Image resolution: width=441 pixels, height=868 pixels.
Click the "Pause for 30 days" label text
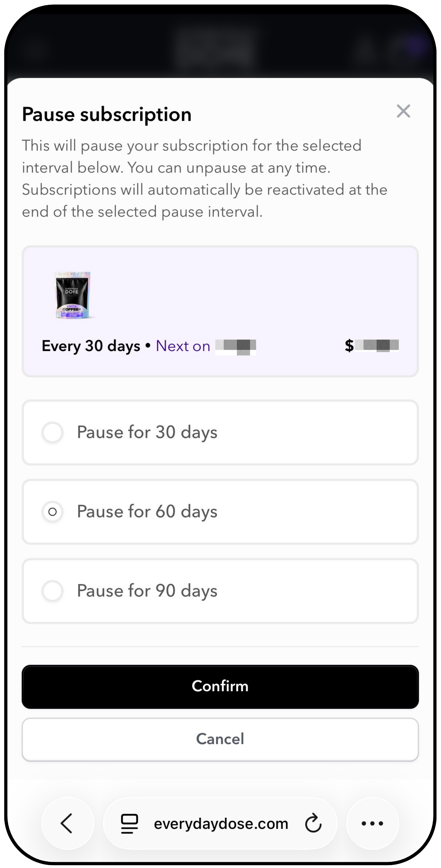(147, 432)
